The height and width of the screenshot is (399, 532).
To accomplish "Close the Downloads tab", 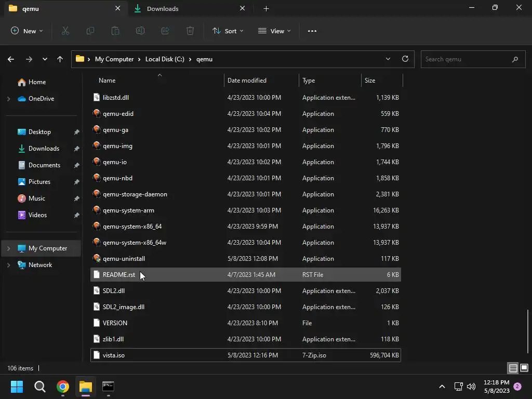I will (242, 8).
